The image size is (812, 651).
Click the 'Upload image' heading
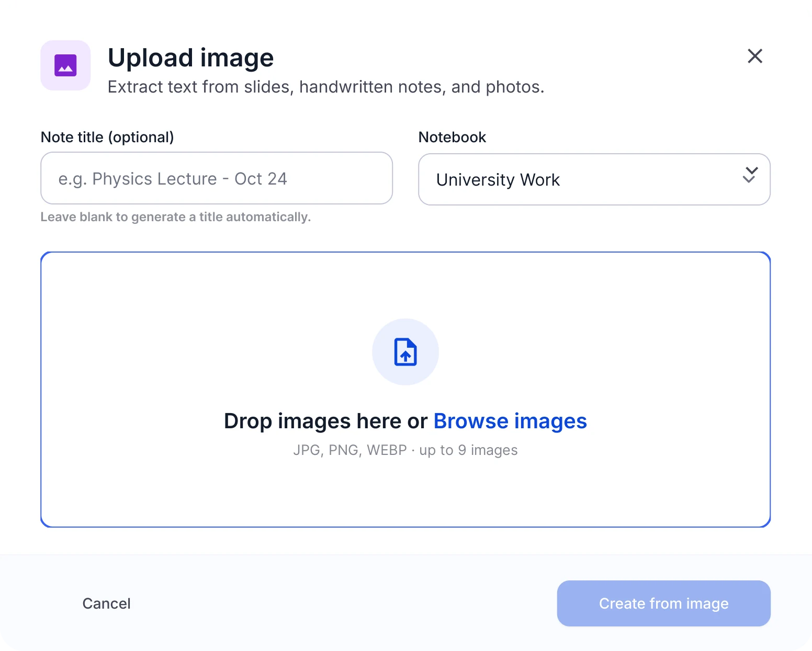click(190, 58)
